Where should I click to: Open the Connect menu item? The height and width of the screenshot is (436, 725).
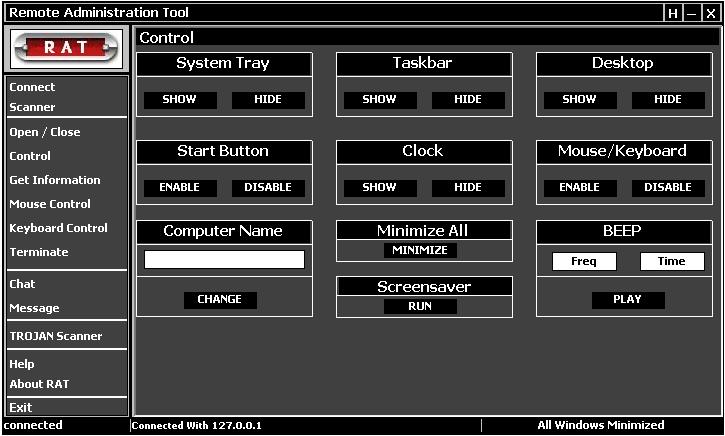click(x=33, y=87)
